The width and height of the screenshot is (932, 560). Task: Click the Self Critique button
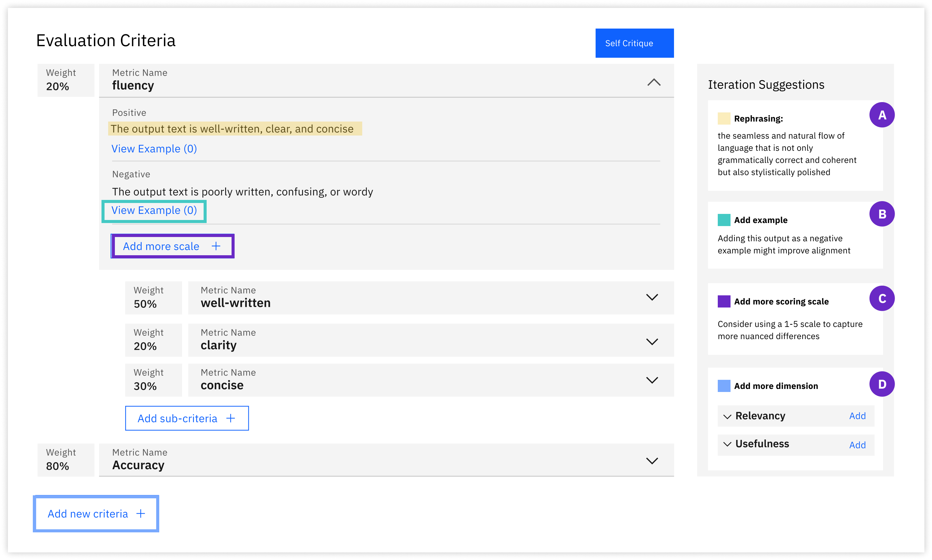click(634, 43)
